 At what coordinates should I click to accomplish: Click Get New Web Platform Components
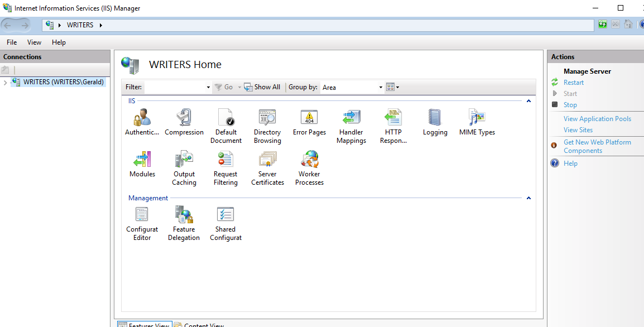[x=597, y=146]
